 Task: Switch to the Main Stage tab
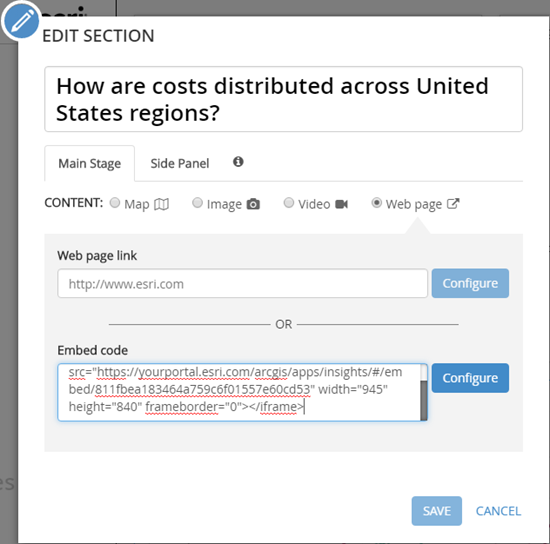click(89, 163)
